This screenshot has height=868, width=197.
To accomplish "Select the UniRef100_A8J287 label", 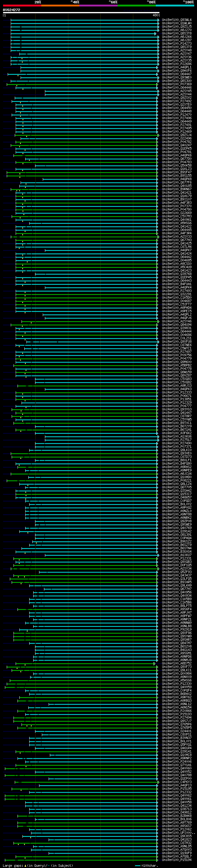I will pyautogui.click(x=177, y=40).
